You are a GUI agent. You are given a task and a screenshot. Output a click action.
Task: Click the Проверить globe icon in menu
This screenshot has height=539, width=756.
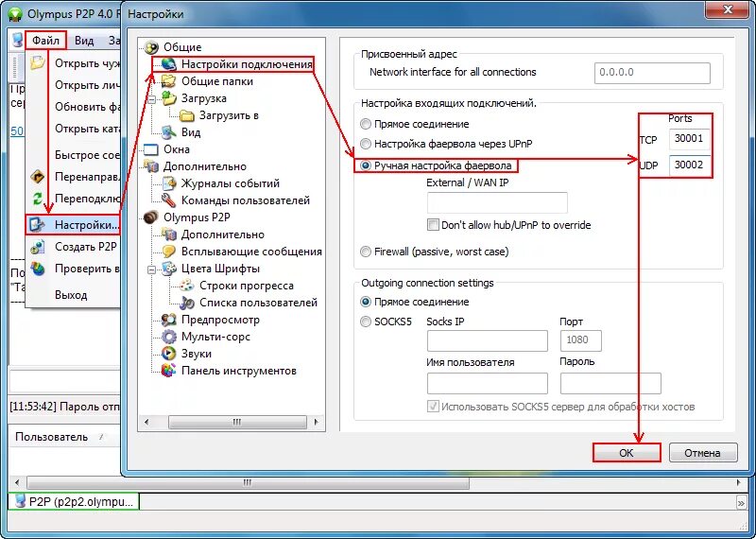[38, 269]
